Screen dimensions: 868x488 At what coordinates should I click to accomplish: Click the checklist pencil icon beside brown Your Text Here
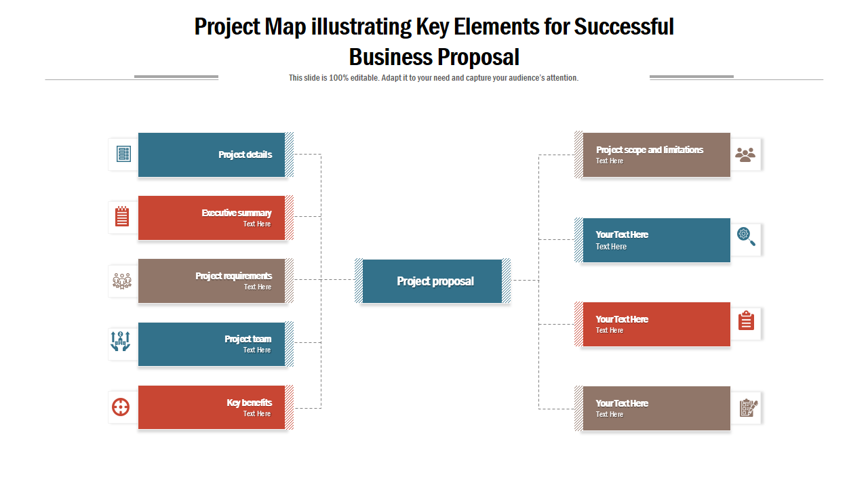tap(748, 408)
